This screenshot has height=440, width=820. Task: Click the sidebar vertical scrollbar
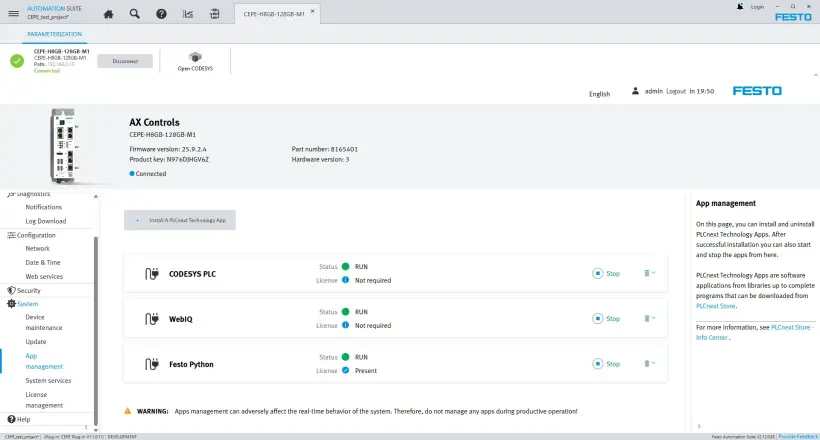pyautogui.click(x=96, y=320)
